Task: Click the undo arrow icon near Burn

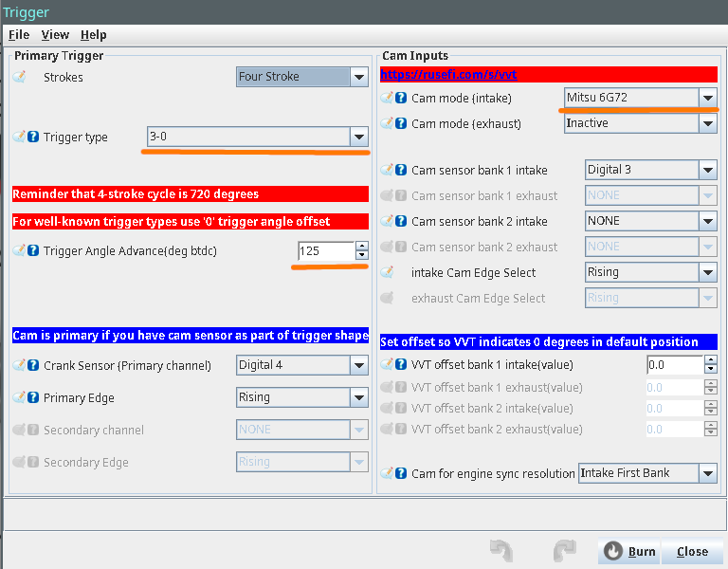Action: (x=500, y=551)
